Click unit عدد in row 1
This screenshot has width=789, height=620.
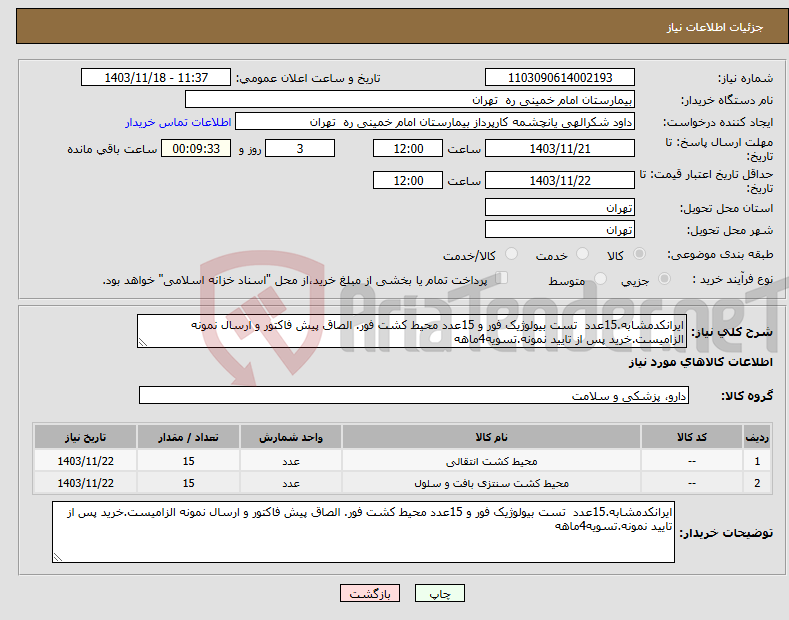click(291, 461)
